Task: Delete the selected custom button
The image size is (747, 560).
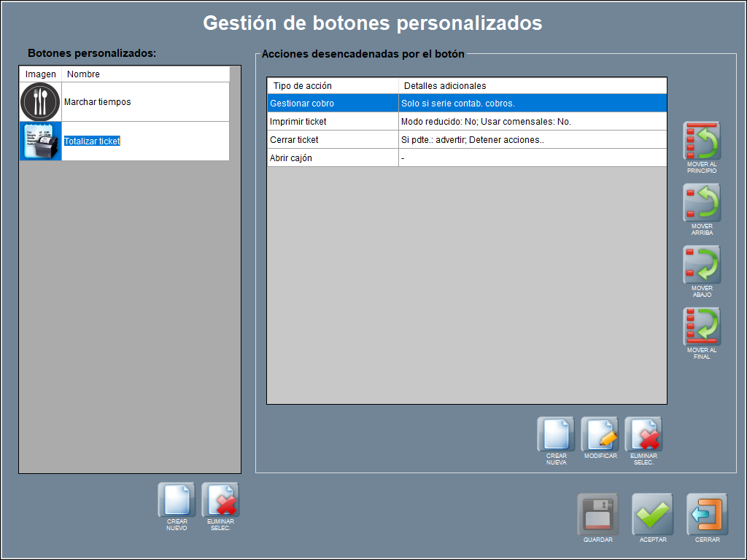Action: point(220,500)
